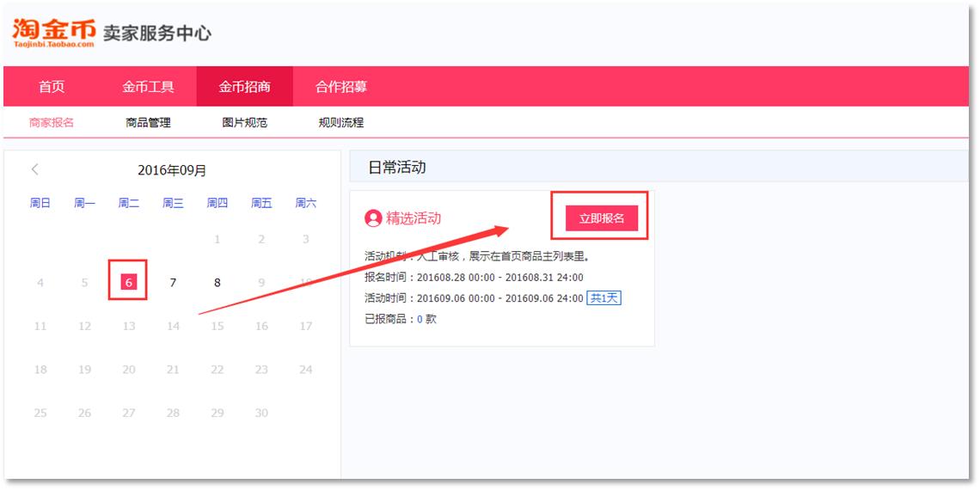Click the 淘金币 Taojinbi logo
980x490 pixels.
[x=54, y=34]
